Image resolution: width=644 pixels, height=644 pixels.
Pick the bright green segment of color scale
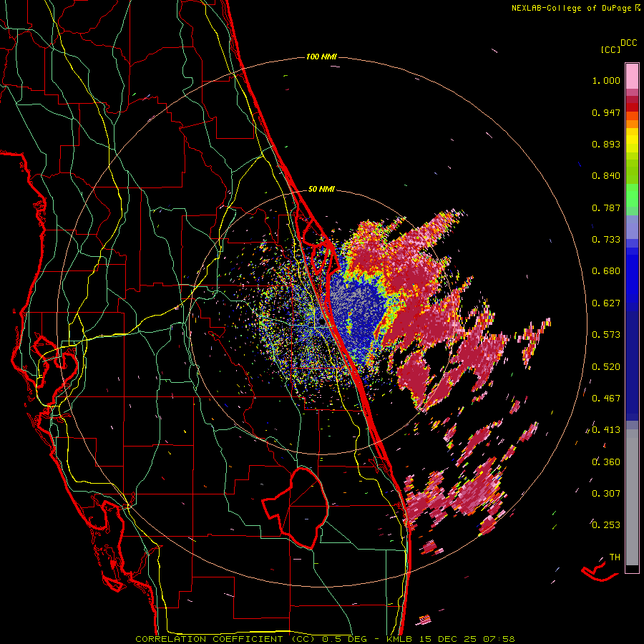[632, 196]
